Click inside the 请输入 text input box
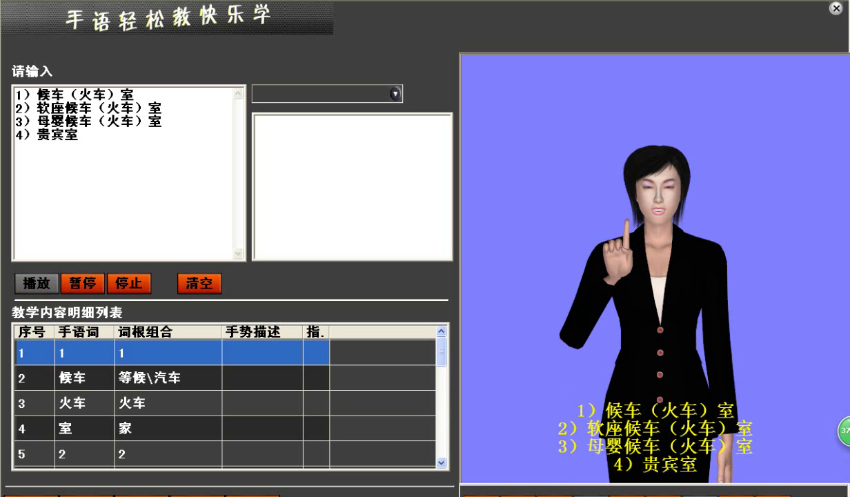 128,173
